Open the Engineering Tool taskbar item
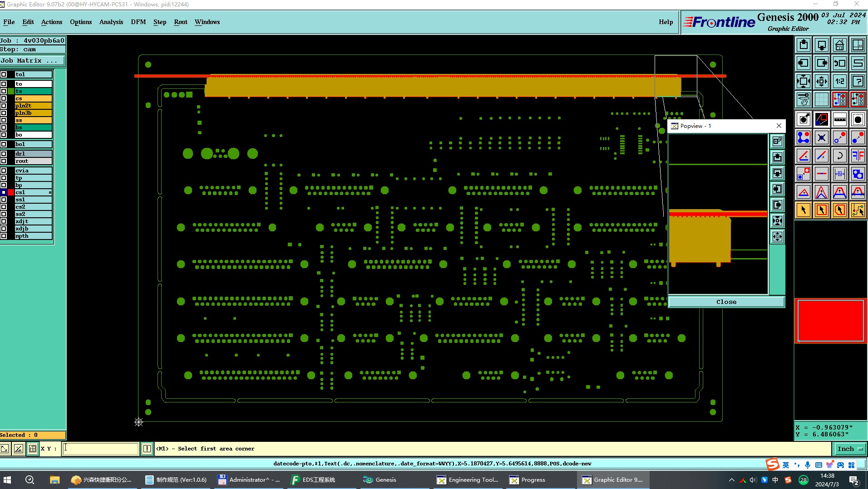Viewport: 868px width, 489px height. click(x=468, y=479)
